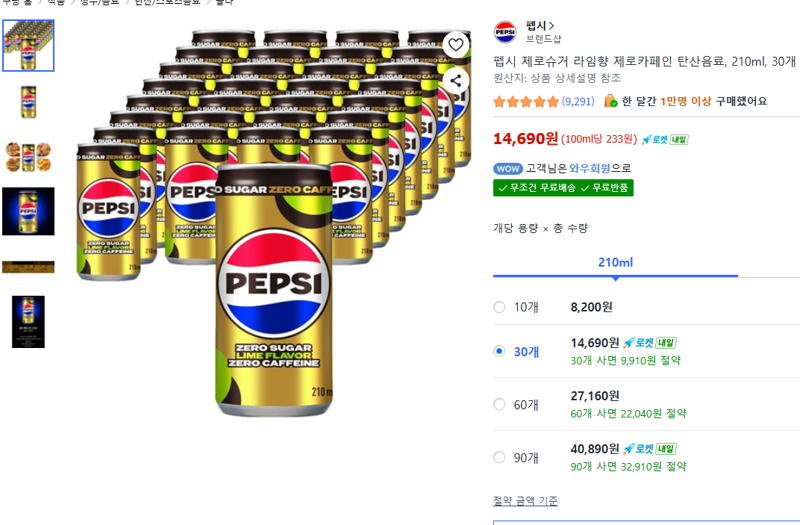Image resolution: width=800 pixels, height=525 pixels.
Task: Open the 절약 금액 기준 link
Action: 525,501
